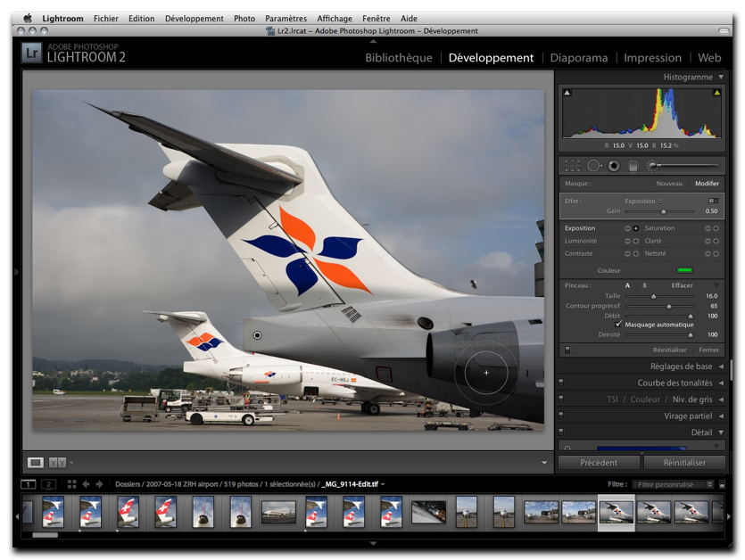Switch to the Diaporama module
The width and height of the screenshot is (745, 560).
(579, 58)
